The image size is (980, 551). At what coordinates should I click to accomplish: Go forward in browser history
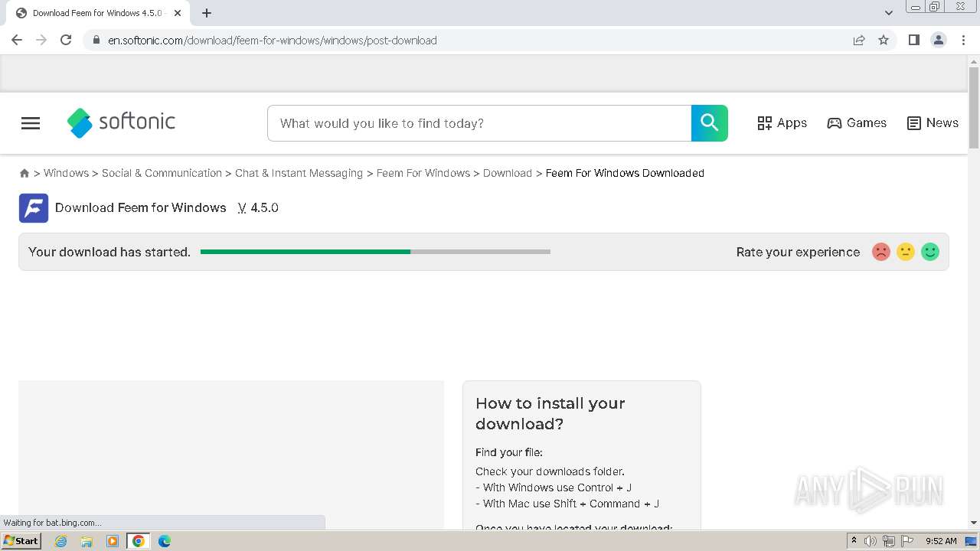[41, 40]
